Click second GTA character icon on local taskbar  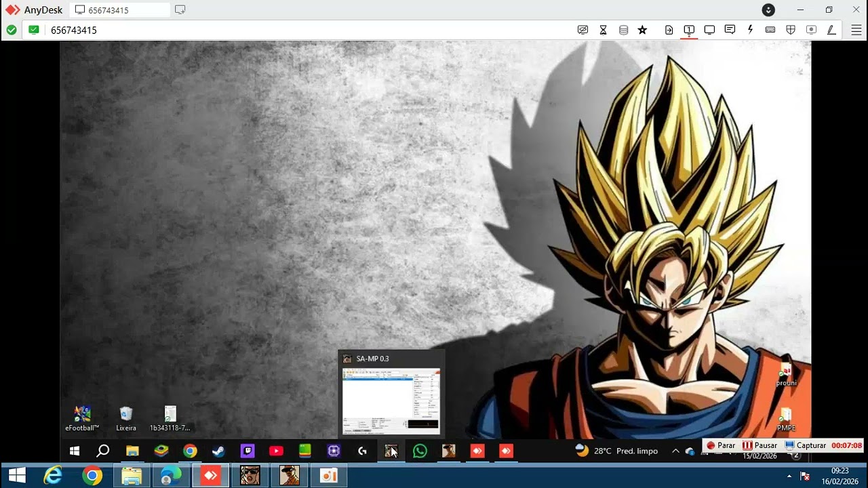[x=290, y=476]
